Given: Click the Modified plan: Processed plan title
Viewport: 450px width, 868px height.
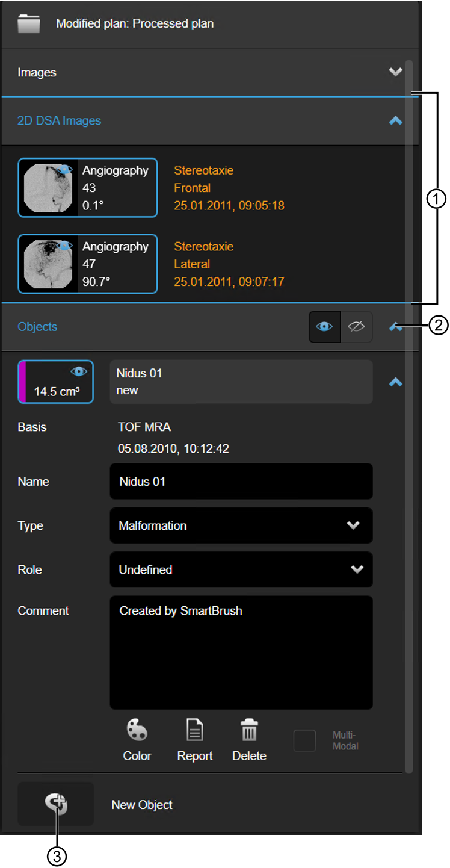Looking at the screenshot, I should [135, 24].
